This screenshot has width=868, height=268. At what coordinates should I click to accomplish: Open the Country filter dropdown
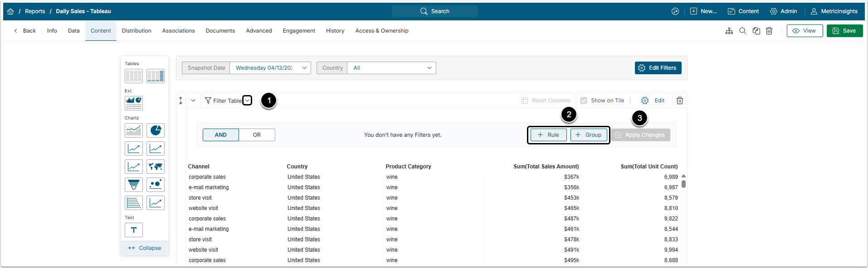click(x=391, y=68)
